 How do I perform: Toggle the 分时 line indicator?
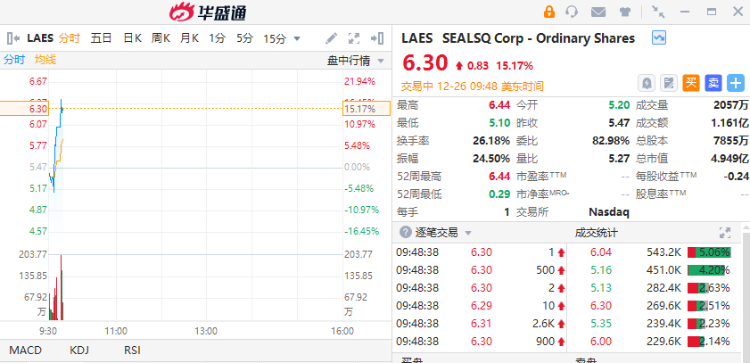[14, 60]
